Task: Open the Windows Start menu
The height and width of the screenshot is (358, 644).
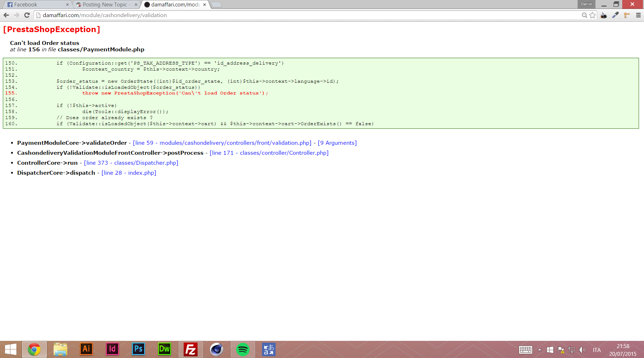Action: (x=10, y=349)
